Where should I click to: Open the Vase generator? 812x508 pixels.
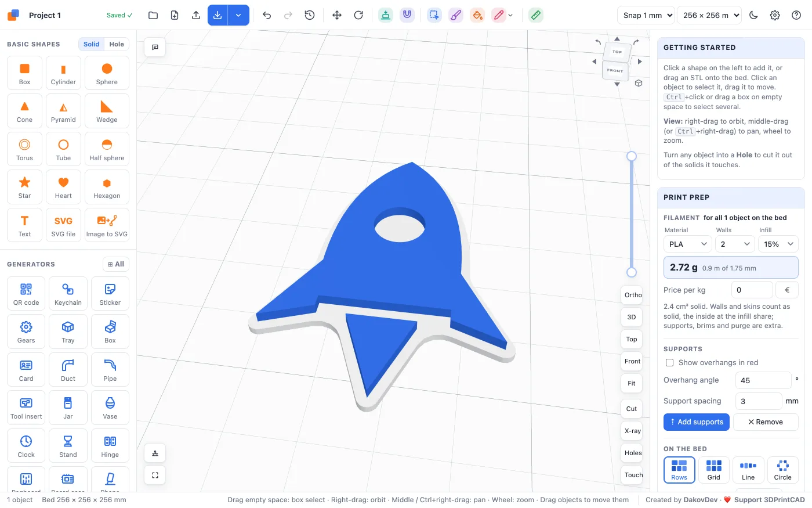tap(110, 408)
